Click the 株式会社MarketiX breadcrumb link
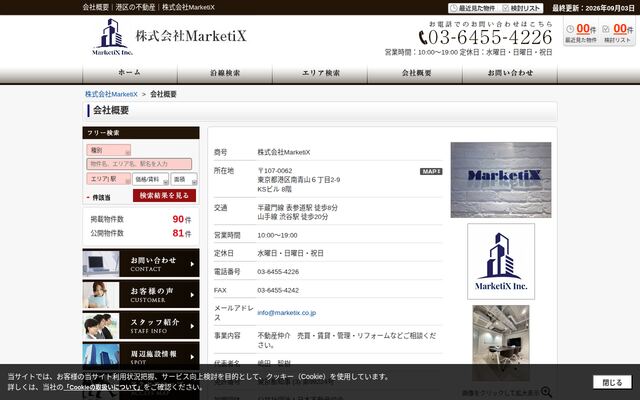 coord(111,94)
